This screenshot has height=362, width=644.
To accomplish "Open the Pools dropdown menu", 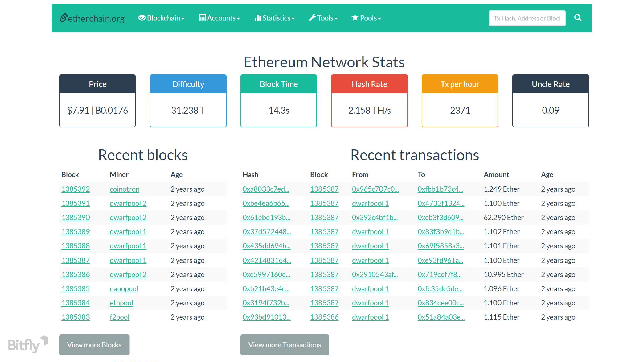I will click(x=366, y=18).
